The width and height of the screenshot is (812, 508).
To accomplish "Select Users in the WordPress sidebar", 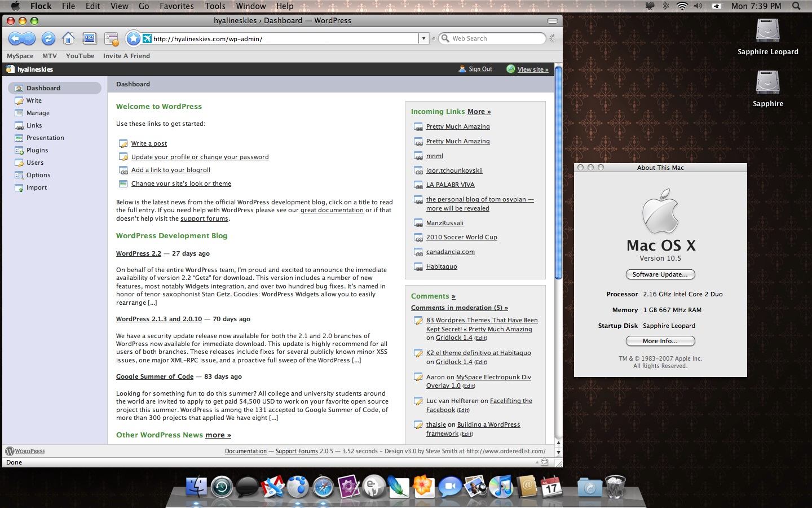I will (x=35, y=163).
